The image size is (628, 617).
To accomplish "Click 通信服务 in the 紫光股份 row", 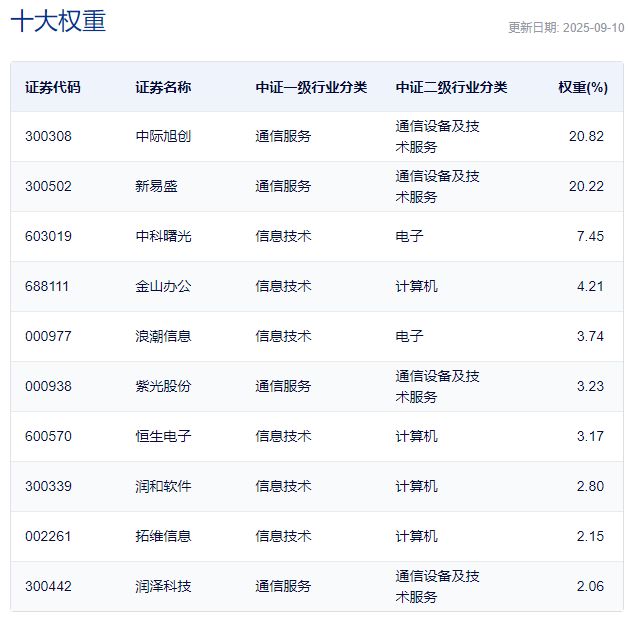I will click(283, 386).
